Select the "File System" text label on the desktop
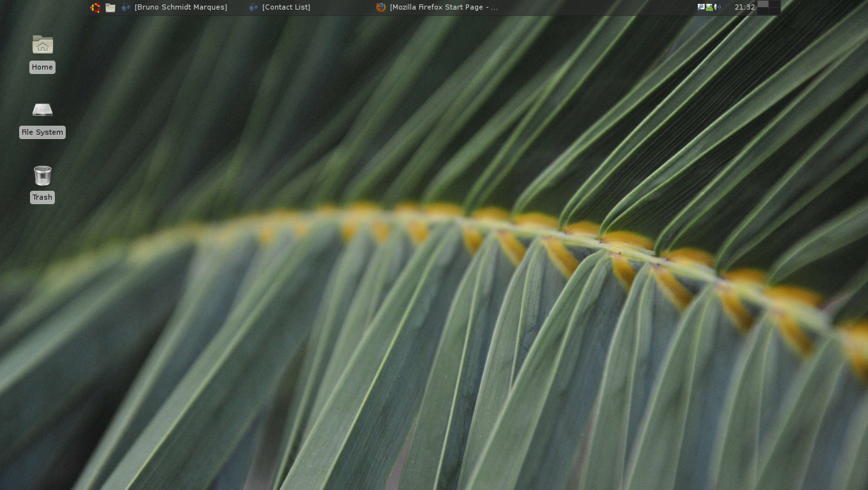 [42, 132]
